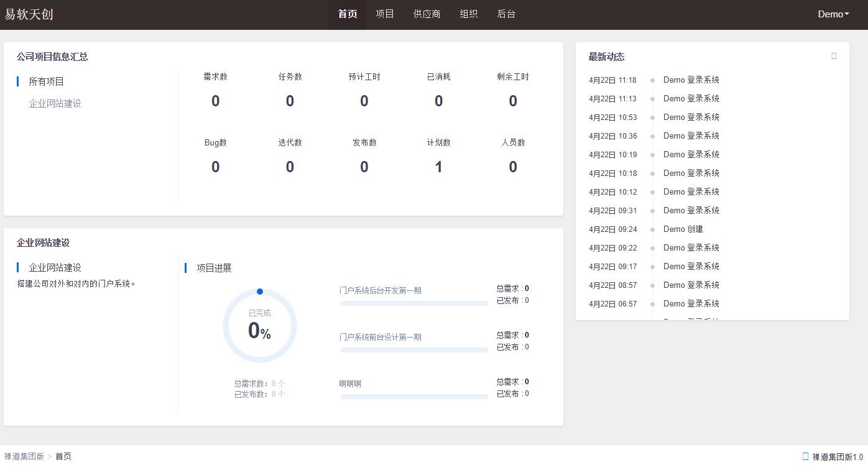The image size is (868, 465).
Task: Click the icon beside 禅道集团版1.0 in the footer
Action: tap(805, 456)
